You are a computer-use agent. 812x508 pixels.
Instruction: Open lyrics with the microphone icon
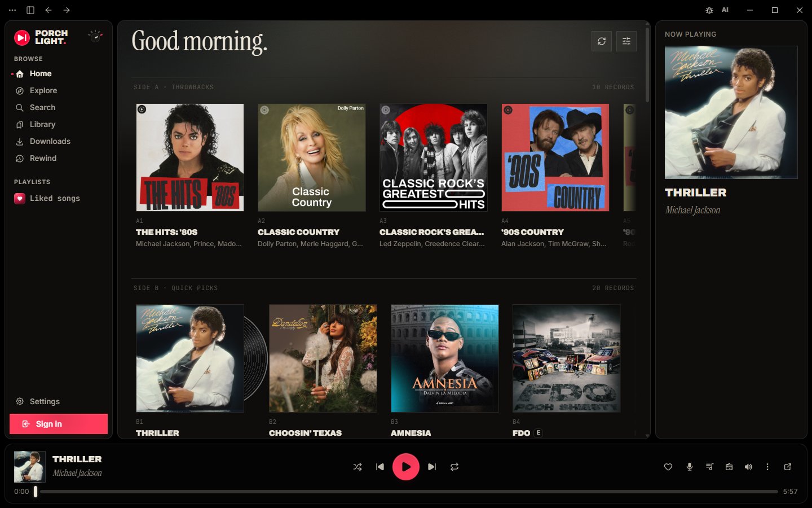click(689, 467)
